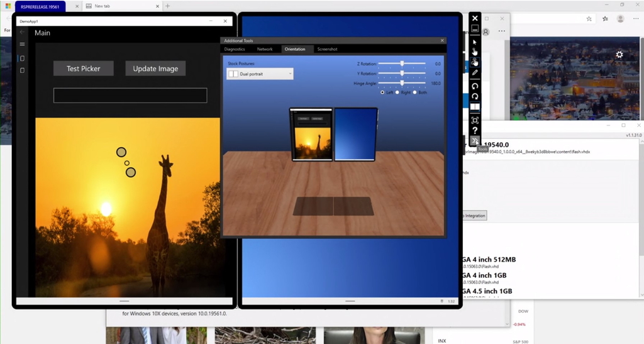Select the Both hinge radio button
The width and height of the screenshot is (644, 344).
click(x=415, y=92)
